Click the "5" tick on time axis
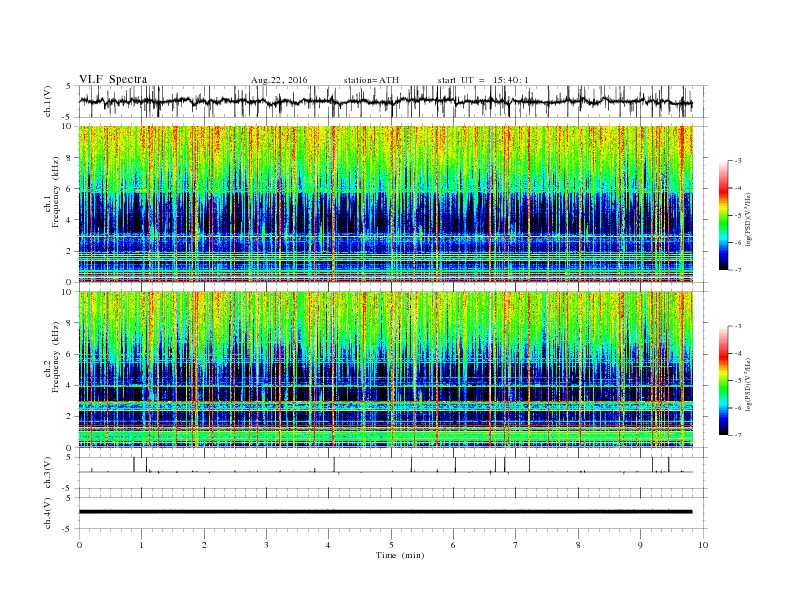Viewport: 792px width, 612px height. [x=391, y=545]
